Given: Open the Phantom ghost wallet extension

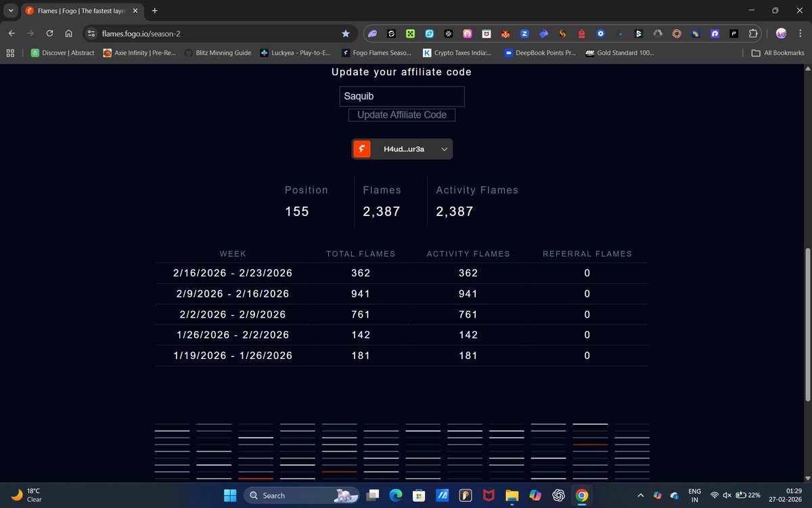Looking at the screenshot, I should coord(373,33).
